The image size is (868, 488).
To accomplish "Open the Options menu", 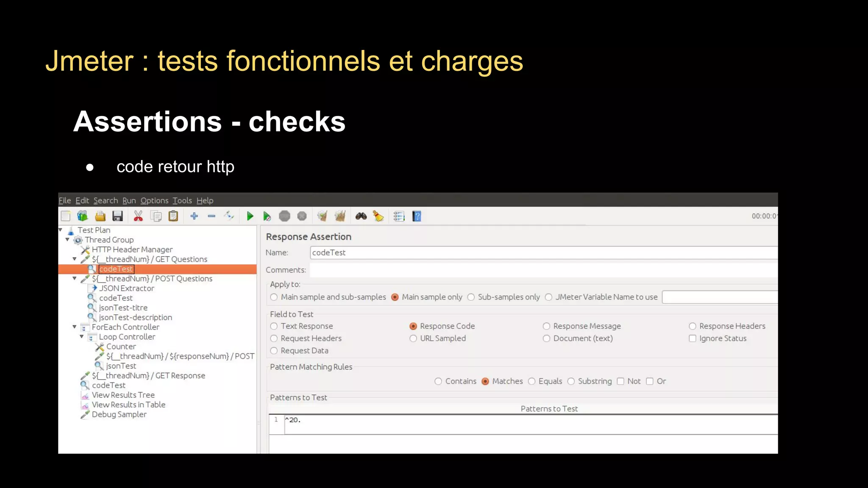I will tap(154, 201).
